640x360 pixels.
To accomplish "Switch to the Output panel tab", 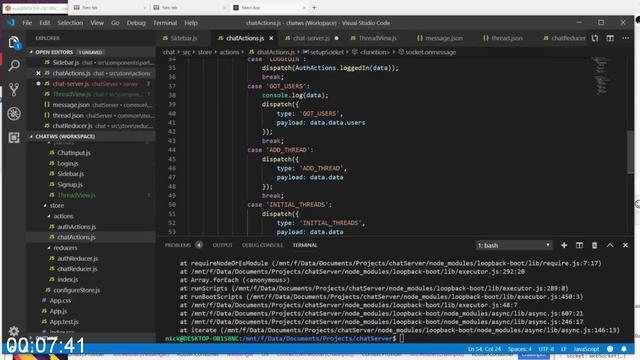I will [x=222, y=245].
